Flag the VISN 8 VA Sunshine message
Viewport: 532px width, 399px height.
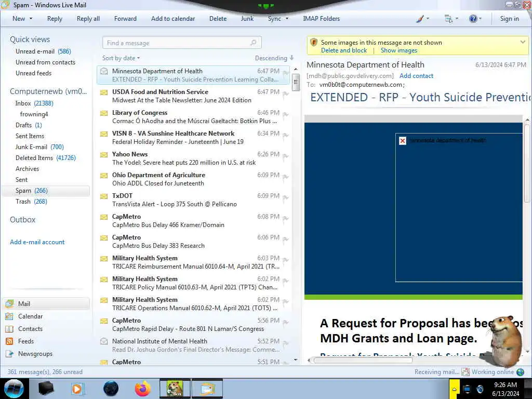pyautogui.click(x=286, y=136)
